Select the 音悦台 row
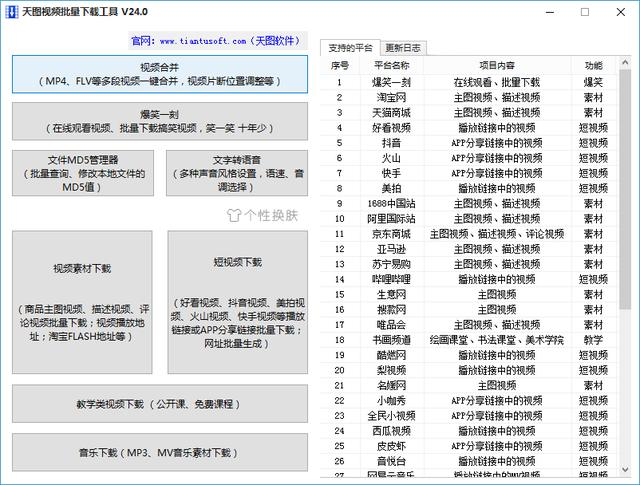 pos(469,461)
